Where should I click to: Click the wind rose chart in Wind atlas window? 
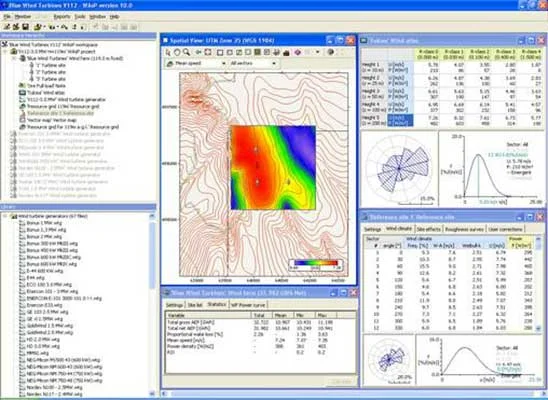pos(399,169)
